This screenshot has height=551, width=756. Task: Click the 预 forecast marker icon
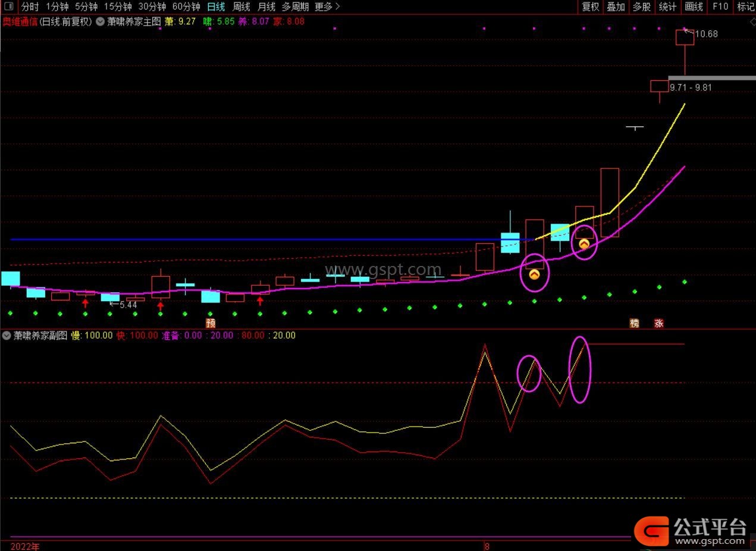click(x=211, y=323)
